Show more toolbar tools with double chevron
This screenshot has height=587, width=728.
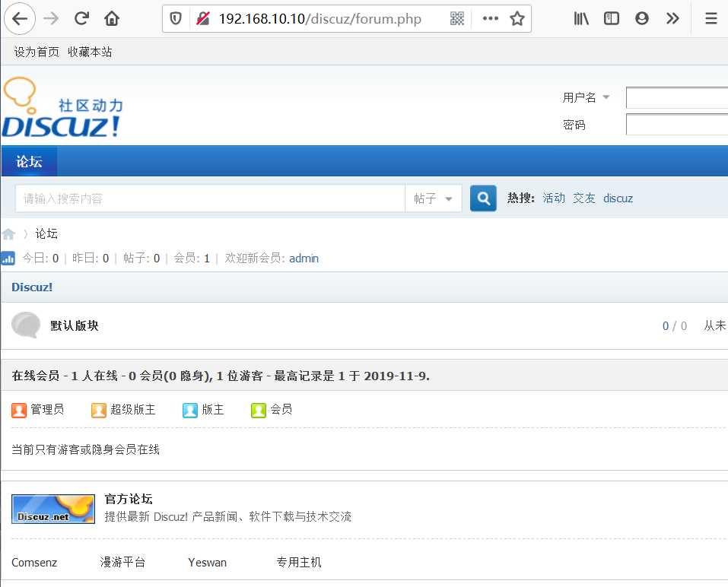point(672,18)
